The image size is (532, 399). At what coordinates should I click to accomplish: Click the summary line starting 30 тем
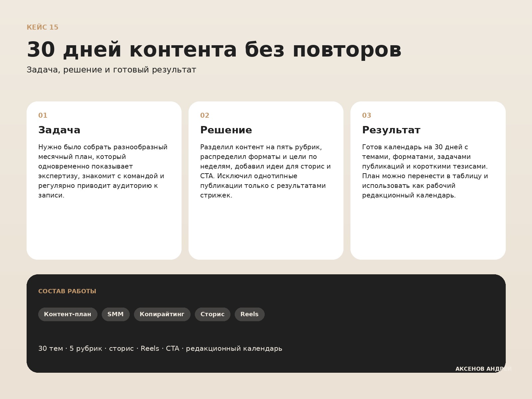pos(160,348)
